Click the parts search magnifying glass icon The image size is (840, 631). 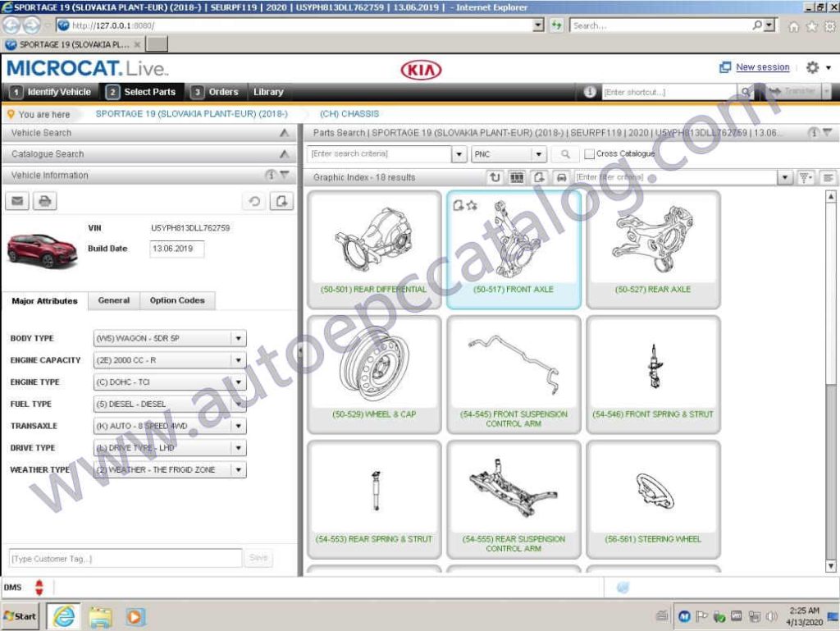(x=564, y=154)
